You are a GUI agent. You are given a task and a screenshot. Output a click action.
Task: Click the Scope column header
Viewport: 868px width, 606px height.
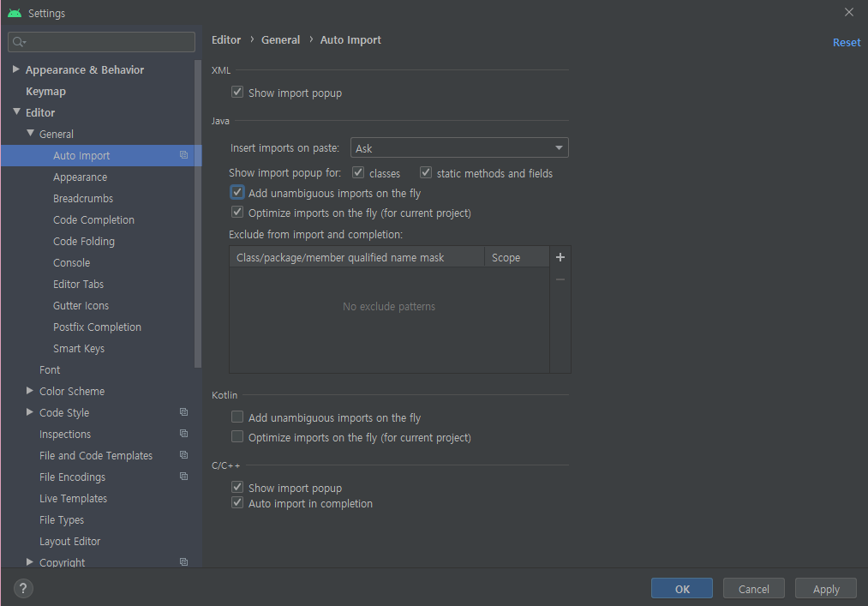tap(517, 258)
